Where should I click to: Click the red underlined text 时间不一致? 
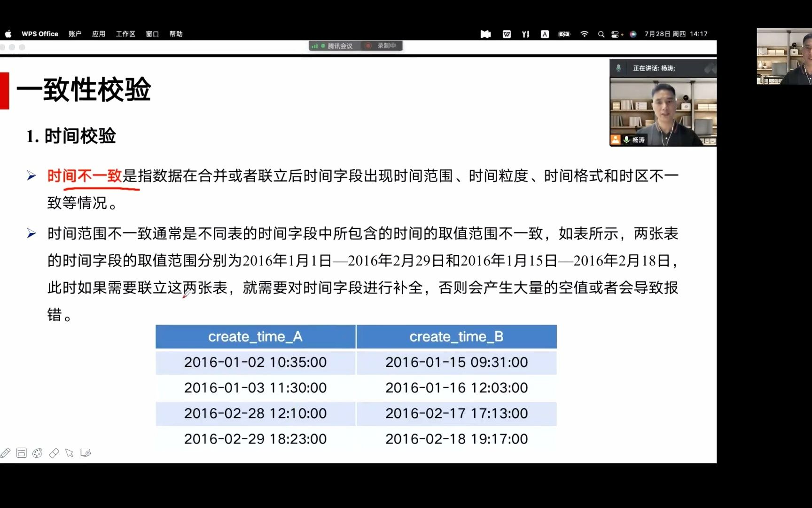point(85,176)
